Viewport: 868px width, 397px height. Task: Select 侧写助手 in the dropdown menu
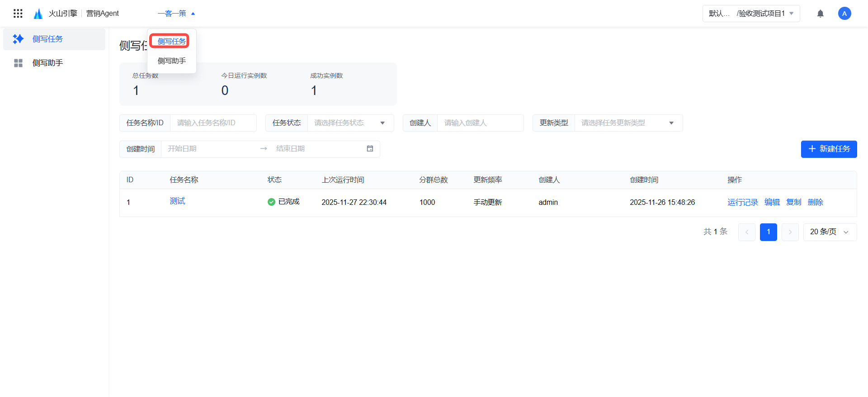click(172, 61)
